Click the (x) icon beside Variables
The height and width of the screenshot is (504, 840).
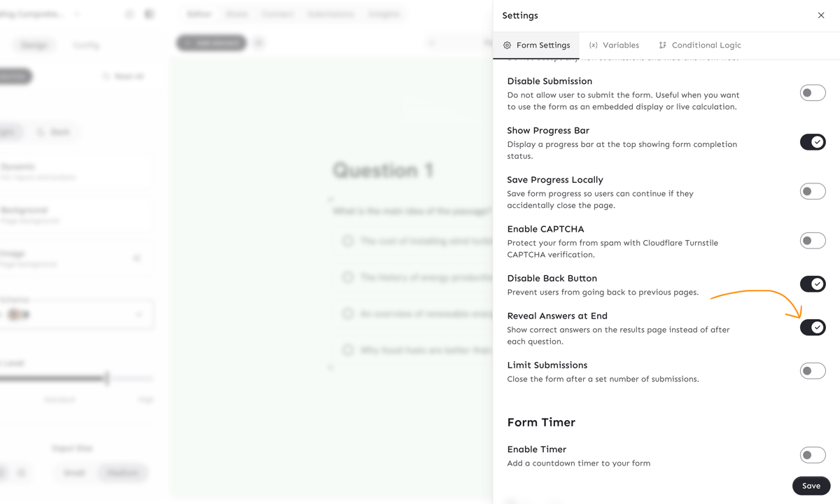(x=593, y=45)
